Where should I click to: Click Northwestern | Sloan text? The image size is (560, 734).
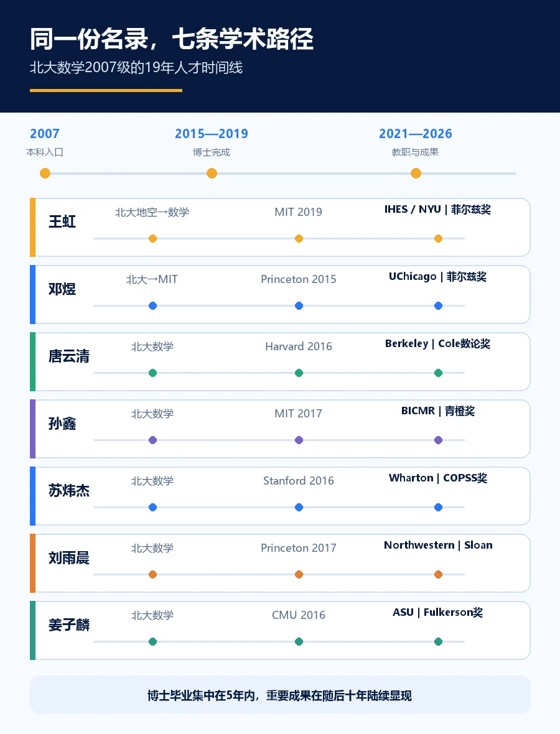pos(438,546)
